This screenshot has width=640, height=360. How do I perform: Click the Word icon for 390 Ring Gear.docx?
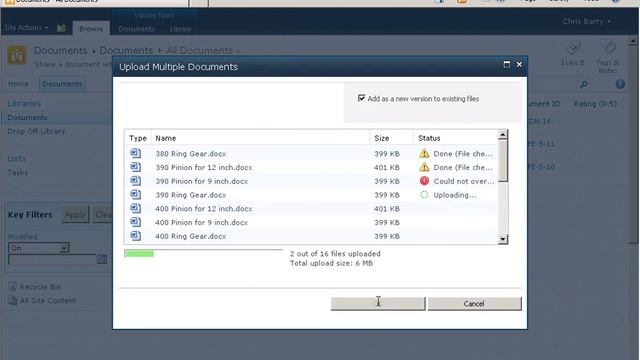(136, 195)
